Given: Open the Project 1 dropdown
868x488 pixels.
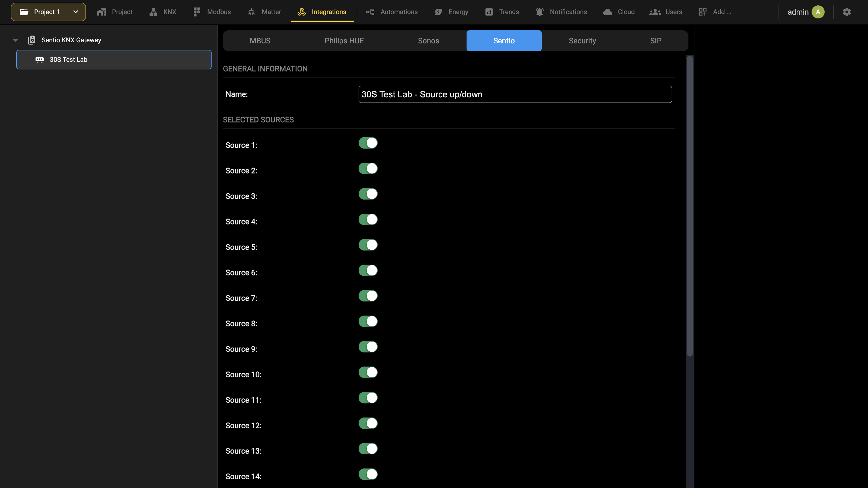Looking at the screenshot, I should 48,12.
